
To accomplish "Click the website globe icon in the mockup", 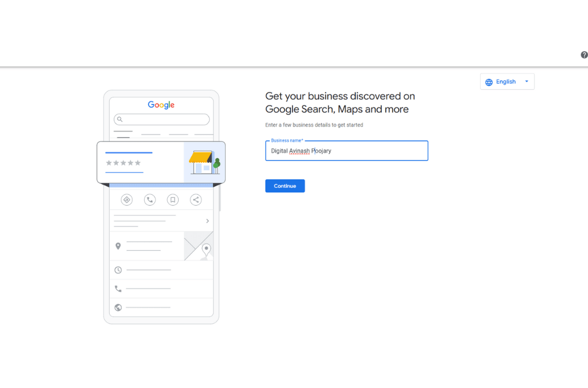I will click(x=118, y=307).
